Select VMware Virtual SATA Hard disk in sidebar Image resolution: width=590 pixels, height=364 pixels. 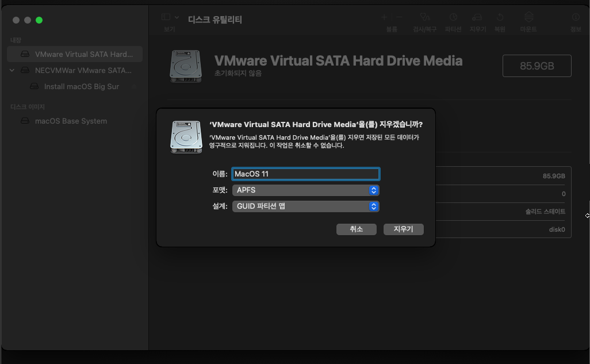(x=75, y=54)
